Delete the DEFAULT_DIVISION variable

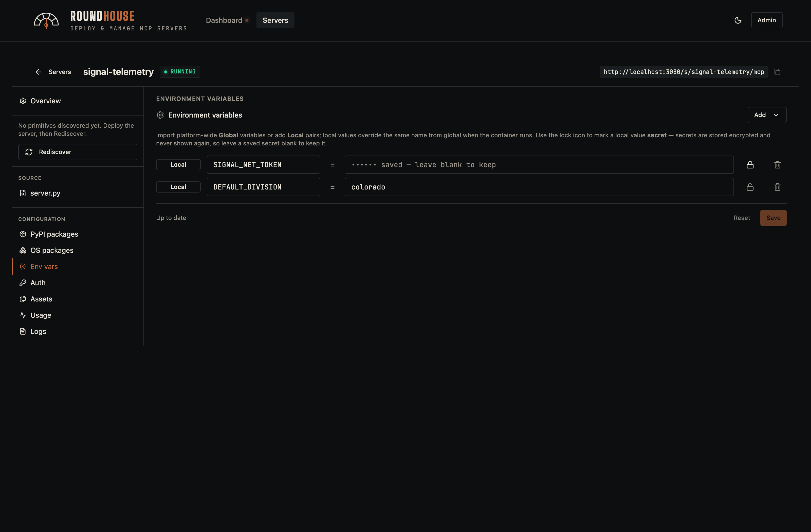click(x=777, y=187)
